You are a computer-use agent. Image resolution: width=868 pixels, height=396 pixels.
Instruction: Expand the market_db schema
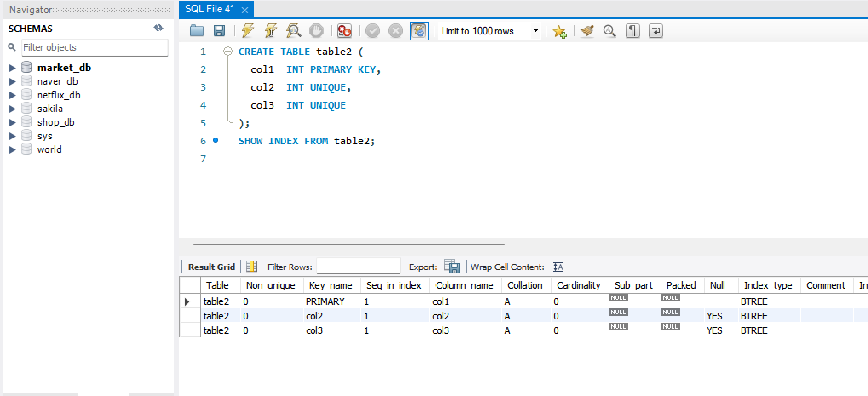tap(12, 68)
